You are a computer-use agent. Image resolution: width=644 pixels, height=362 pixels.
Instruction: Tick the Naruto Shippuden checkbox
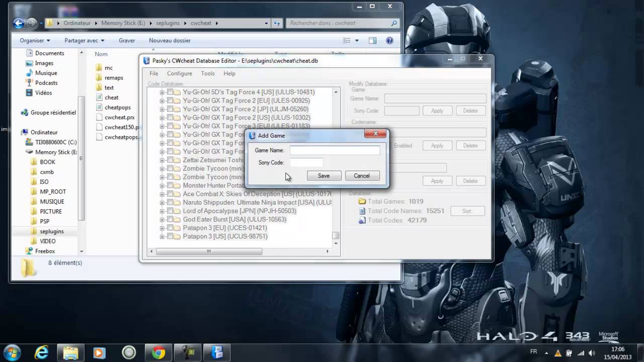(170, 203)
